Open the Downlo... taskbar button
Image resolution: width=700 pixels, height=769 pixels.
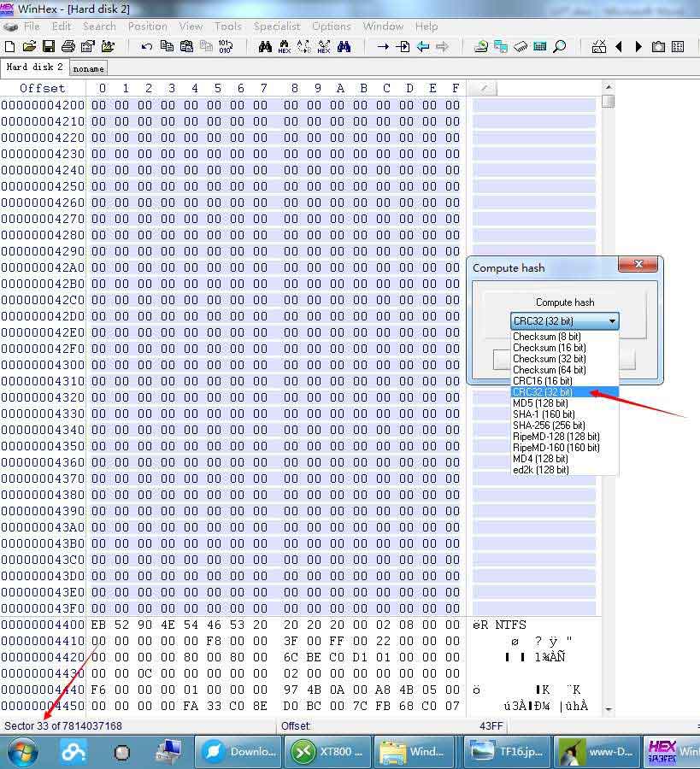tap(238, 752)
